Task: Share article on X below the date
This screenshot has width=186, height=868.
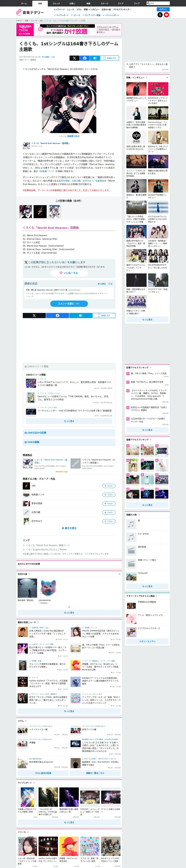Action: tap(74, 58)
